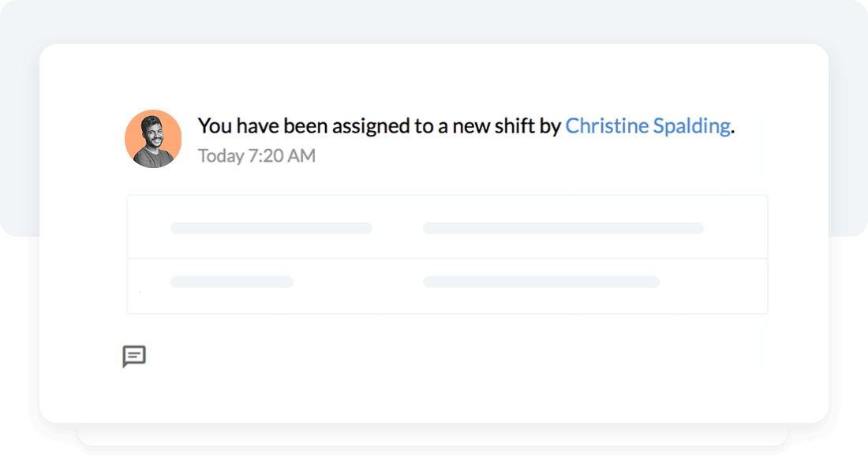868x459 pixels.
Task: Select the second row's left placeholder bar
Action: click(231, 282)
